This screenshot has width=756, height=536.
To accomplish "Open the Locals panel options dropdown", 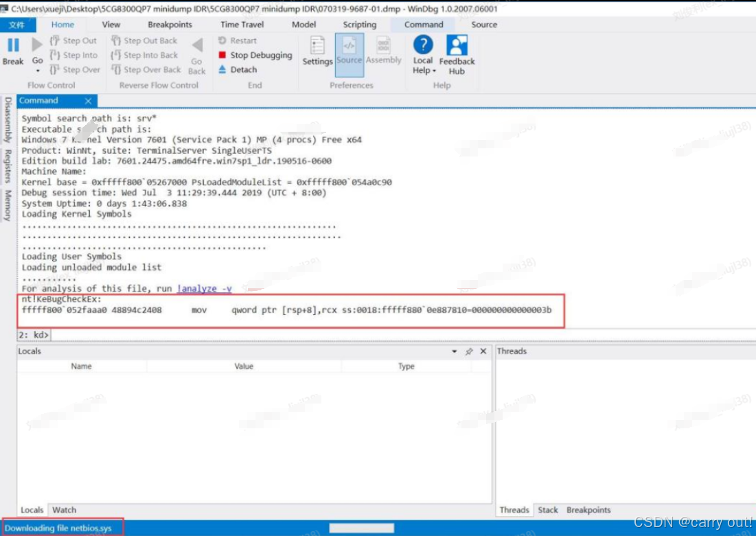I will [x=454, y=351].
